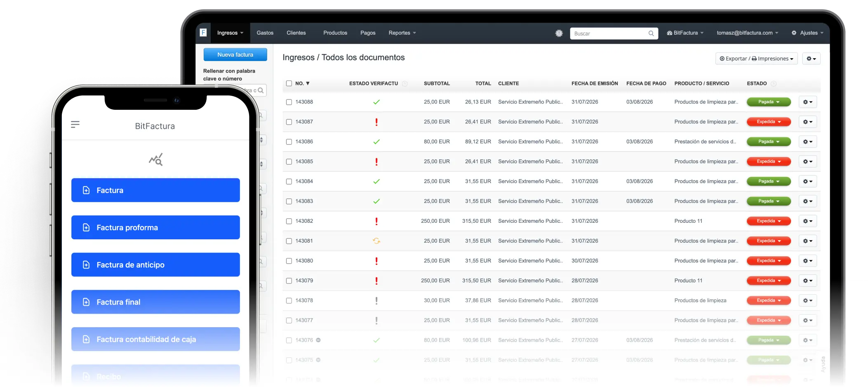Click VeriFactu pending sync icon for 143081
The width and height of the screenshot is (868, 387).
[376, 241]
